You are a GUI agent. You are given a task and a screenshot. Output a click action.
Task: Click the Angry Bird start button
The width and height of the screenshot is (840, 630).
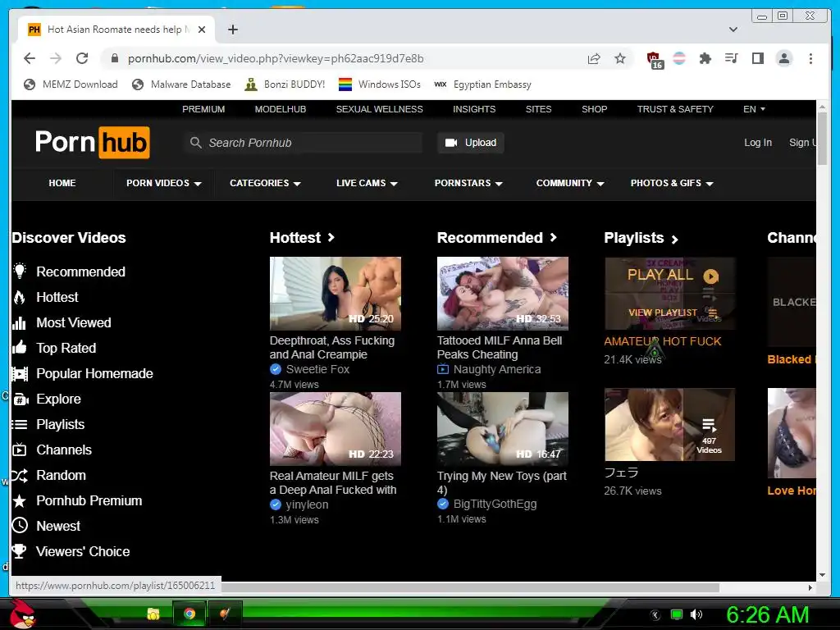[x=22, y=613]
